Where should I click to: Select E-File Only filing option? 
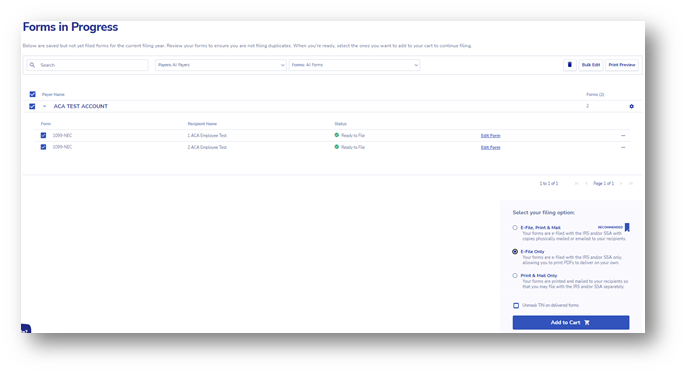515,252
